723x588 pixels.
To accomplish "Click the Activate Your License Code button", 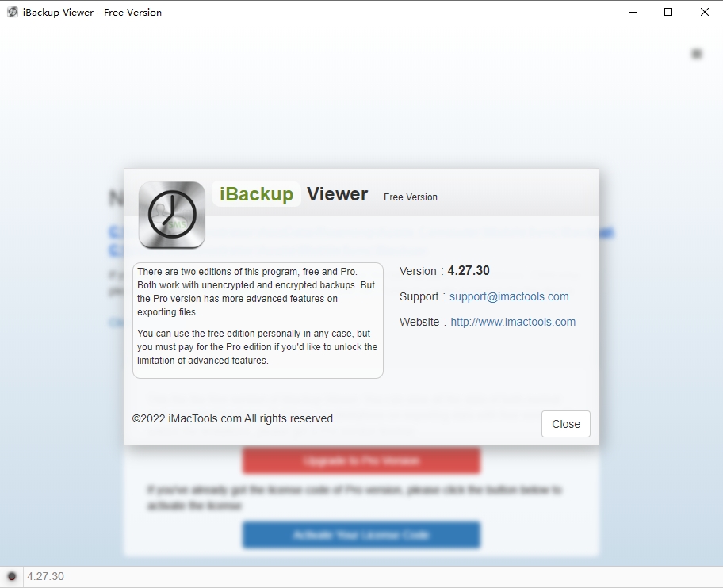I will [361, 535].
